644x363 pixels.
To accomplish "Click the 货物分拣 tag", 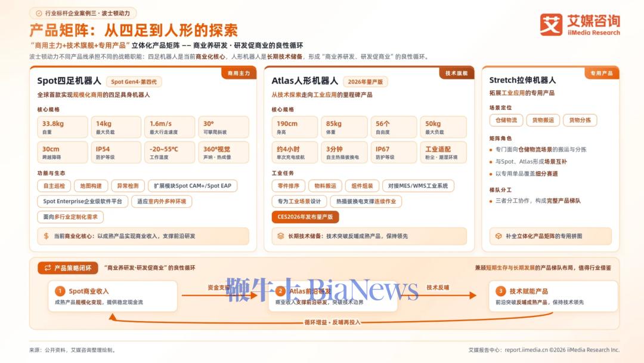I will tap(580, 120).
